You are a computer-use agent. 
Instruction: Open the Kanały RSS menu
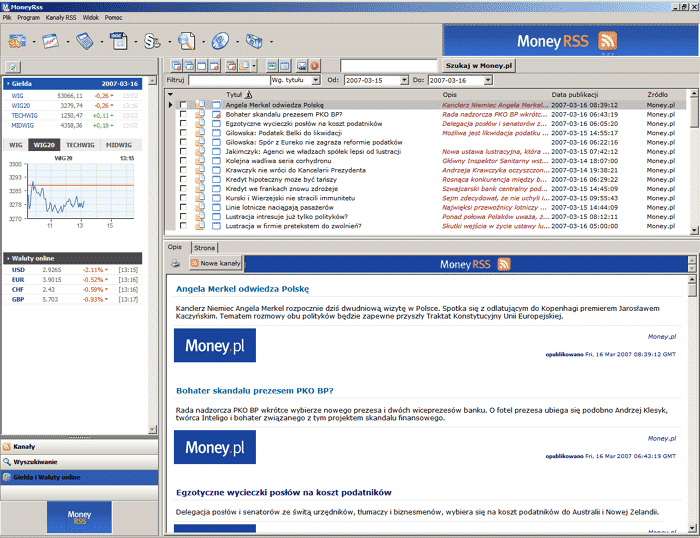(61, 17)
